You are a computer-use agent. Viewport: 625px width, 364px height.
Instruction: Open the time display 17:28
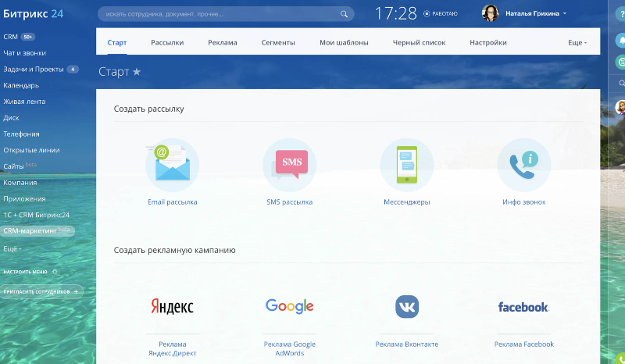(396, 13)
